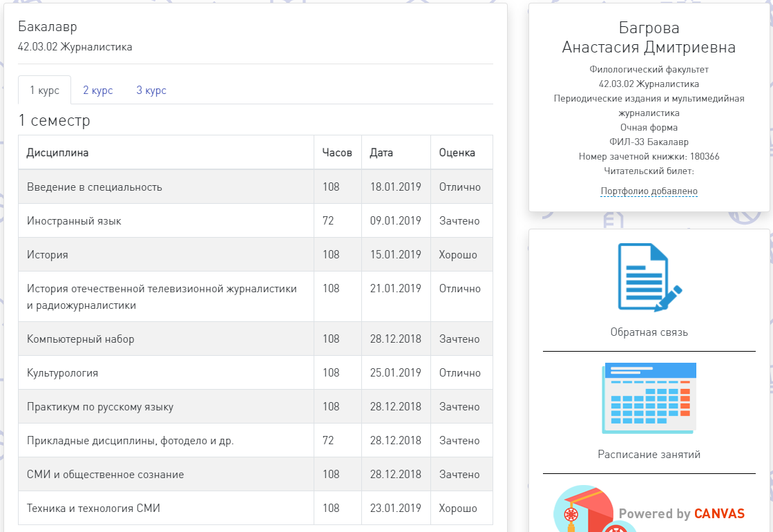Screen dimensions: 773x532
Task: Select the 1 курс tab
Action: (x=44, y=91)
